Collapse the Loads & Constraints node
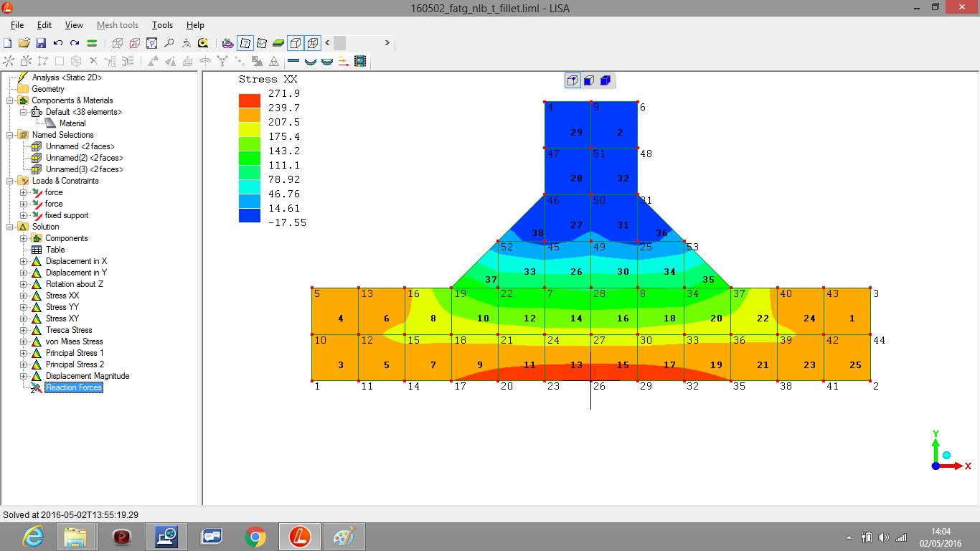The width and height of the screenshot is (980, 551). tap(9, 181)
